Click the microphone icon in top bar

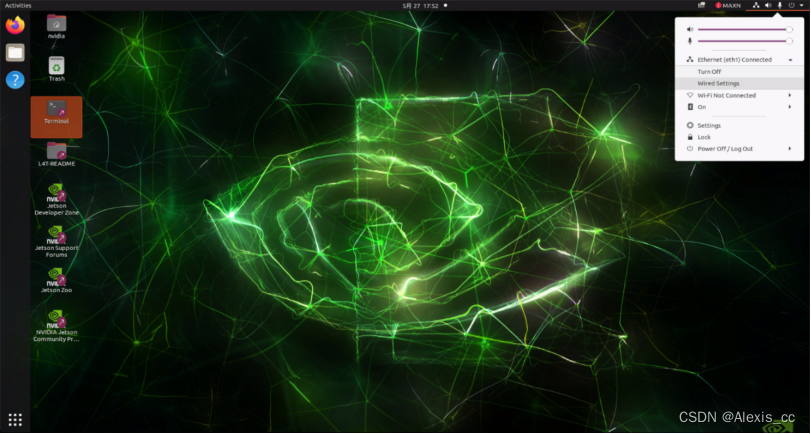[779, 6]
